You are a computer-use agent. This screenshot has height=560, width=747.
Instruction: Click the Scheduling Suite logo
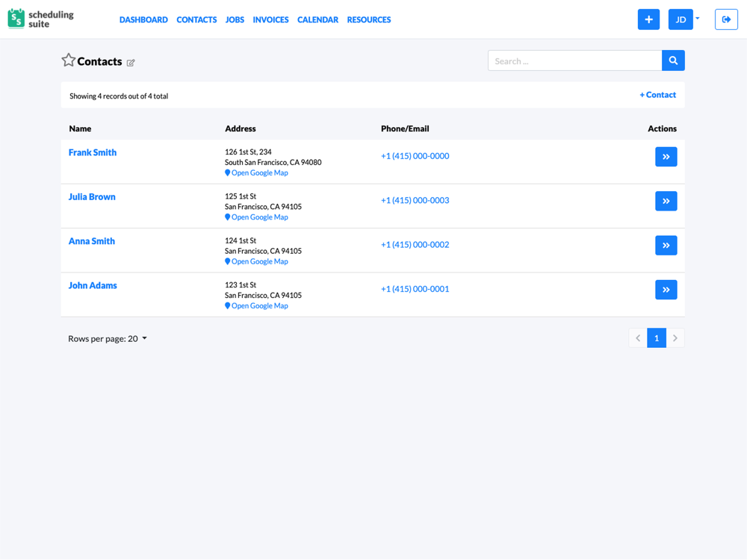coord(41,19)
